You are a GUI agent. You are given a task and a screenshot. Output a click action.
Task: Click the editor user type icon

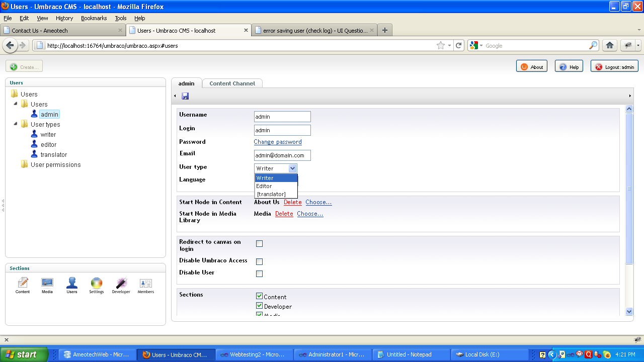tap(34, 144)
